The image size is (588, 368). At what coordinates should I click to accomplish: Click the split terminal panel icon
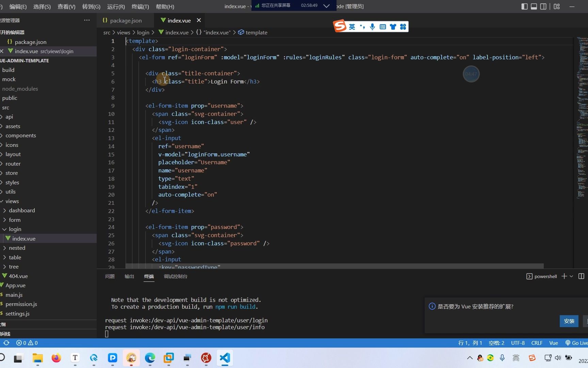coord(582,276)
